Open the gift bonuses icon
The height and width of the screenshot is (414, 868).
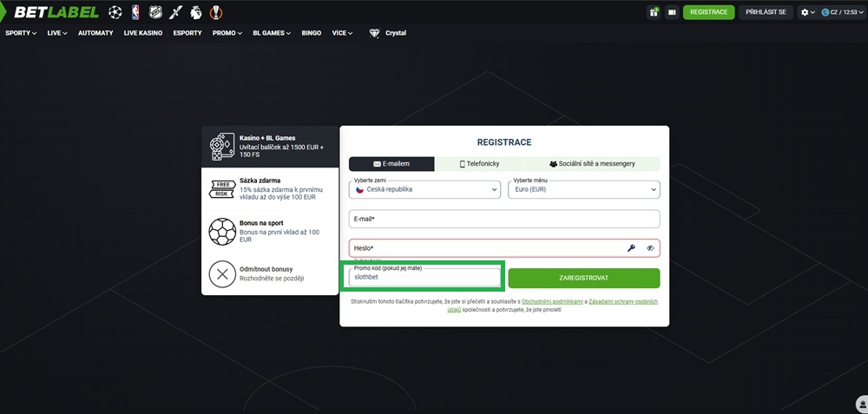tap(654, 12)
